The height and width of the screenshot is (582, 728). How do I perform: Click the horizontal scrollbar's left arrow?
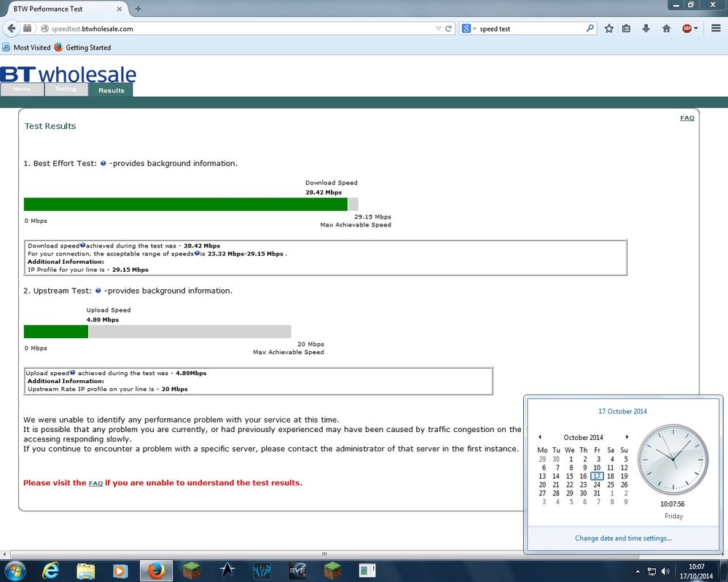click(x=4, y=554)
